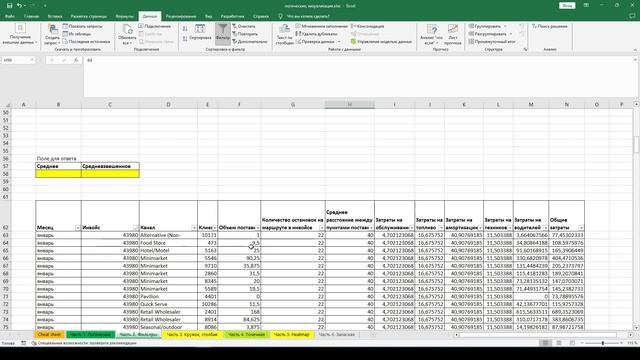640x360 pixels.
Task: Click the Subtotal button
Action: [492, 42]
